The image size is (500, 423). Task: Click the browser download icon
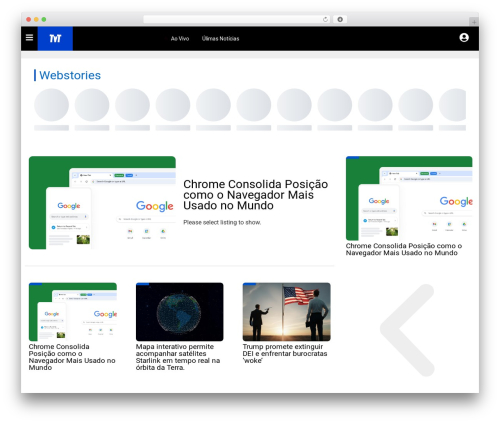coord(340,19)
